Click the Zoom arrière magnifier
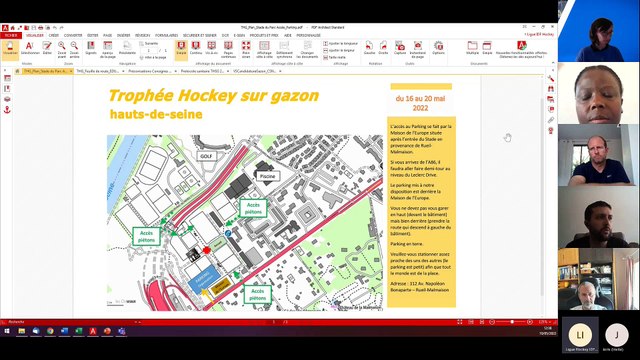Screen dimensions: 640x360 [74, 49]
